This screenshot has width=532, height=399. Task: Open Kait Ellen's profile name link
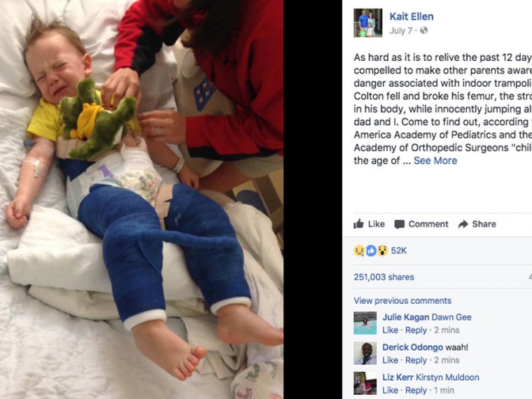(x=411, y=16)
